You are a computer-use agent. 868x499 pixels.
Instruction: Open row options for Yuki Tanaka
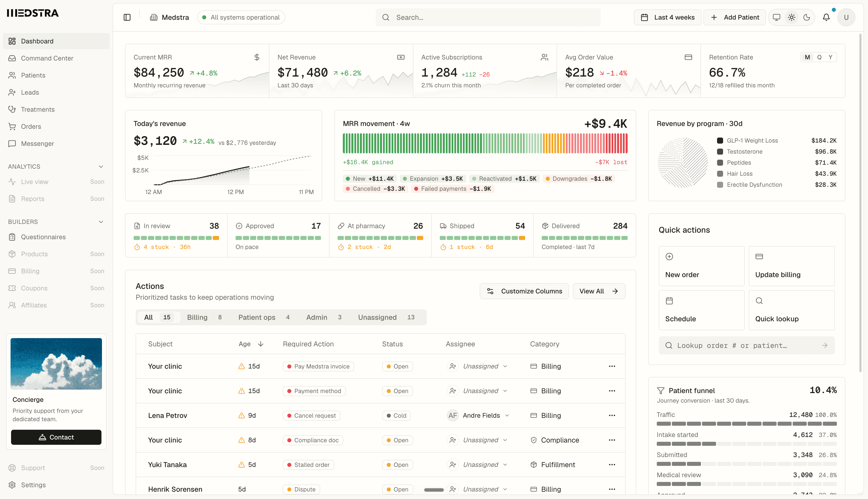[612, 465]
